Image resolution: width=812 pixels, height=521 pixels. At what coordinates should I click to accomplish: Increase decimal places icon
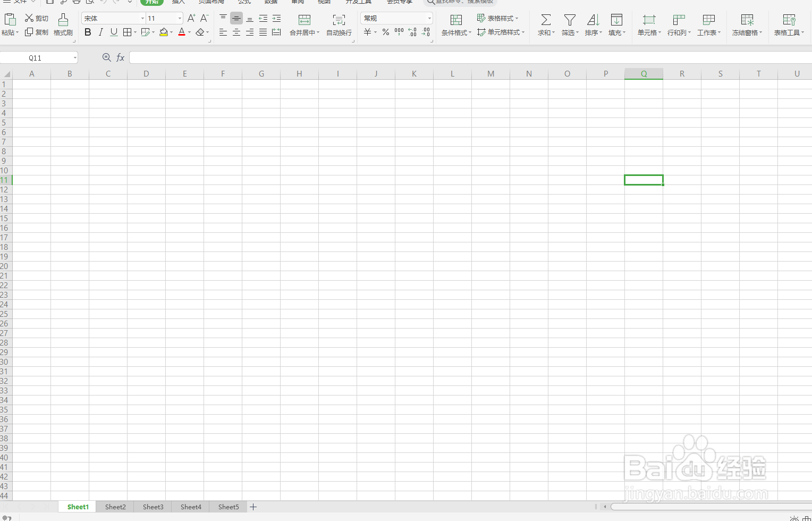pos(412,32)
